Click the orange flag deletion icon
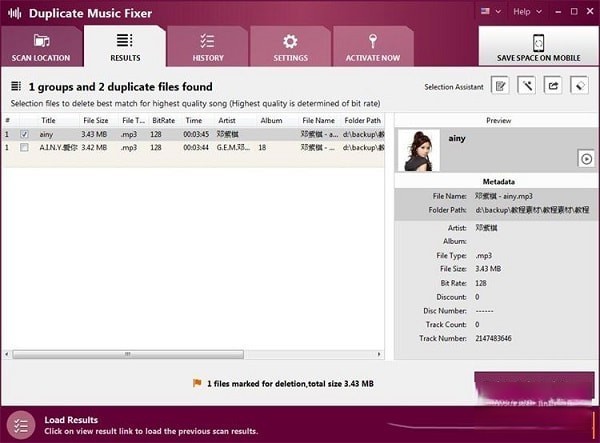The image size is (600, 443). coord(197,383)
